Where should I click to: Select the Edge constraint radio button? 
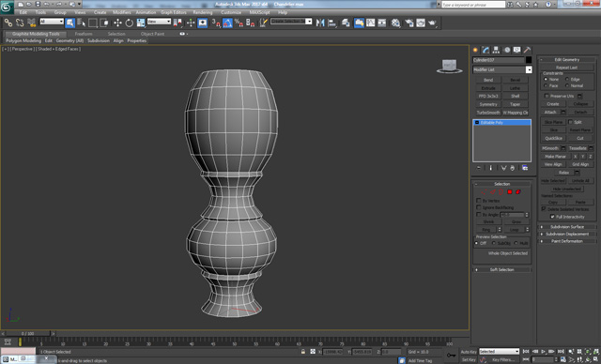pos(567,79)
